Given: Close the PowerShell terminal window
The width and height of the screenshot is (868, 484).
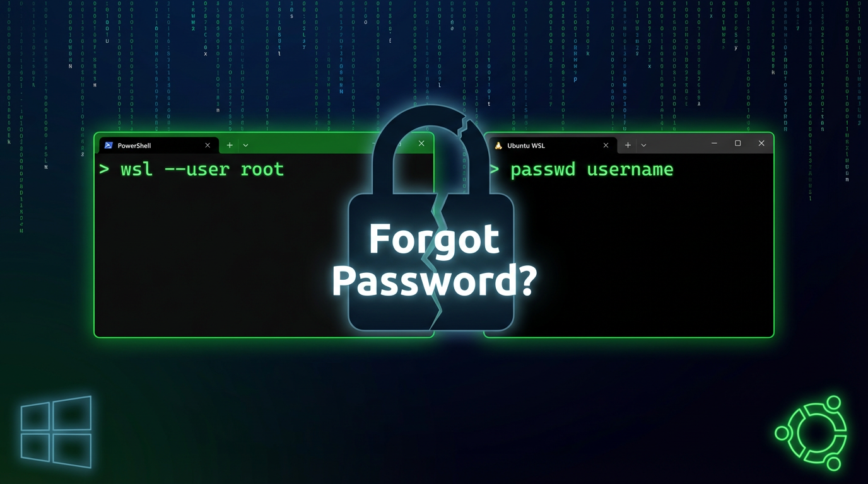Looking at the screenshot, I should click(421, 144).
